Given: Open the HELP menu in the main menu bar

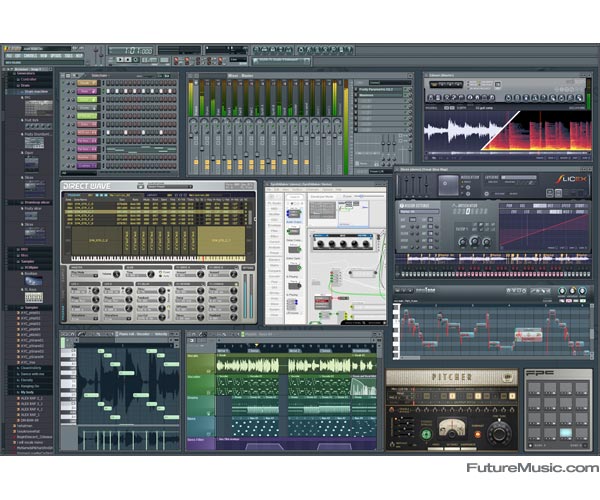Looking at the screenshot, I should pyautogui.click(x=79, y=56).
